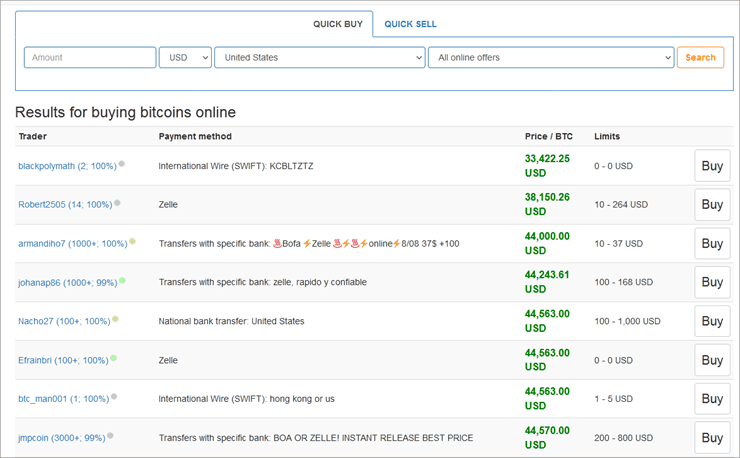Open Robert2505 trader profile link
740x458 pixels.
pos(64,205)
